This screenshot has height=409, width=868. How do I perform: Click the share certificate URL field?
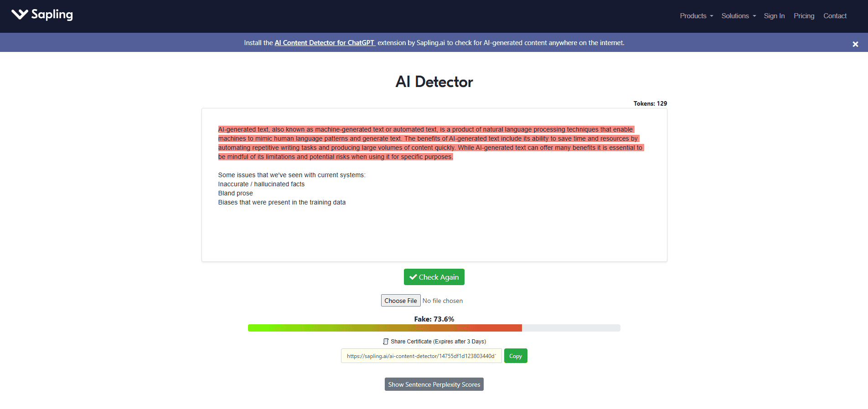pos(421,356)
